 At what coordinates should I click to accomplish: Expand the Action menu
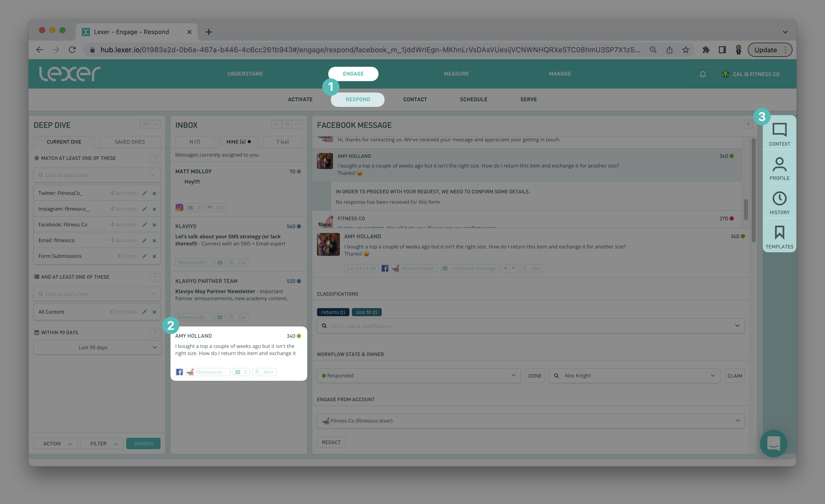pyautogui.click(x=56, y=443)
